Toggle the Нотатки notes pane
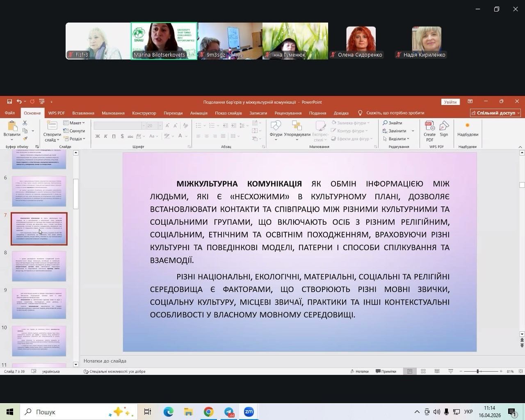Viewport: 525px width, 420px height. [x=359, y=371]
